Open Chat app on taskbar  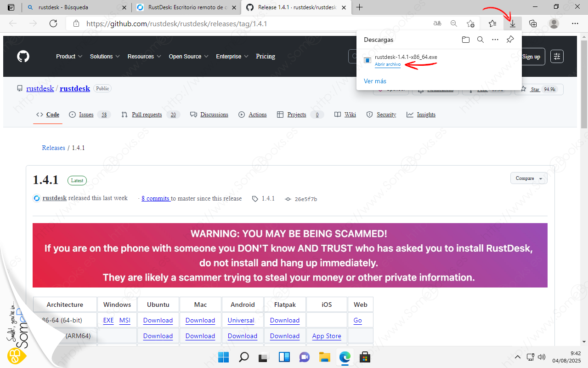click(305, 357)
